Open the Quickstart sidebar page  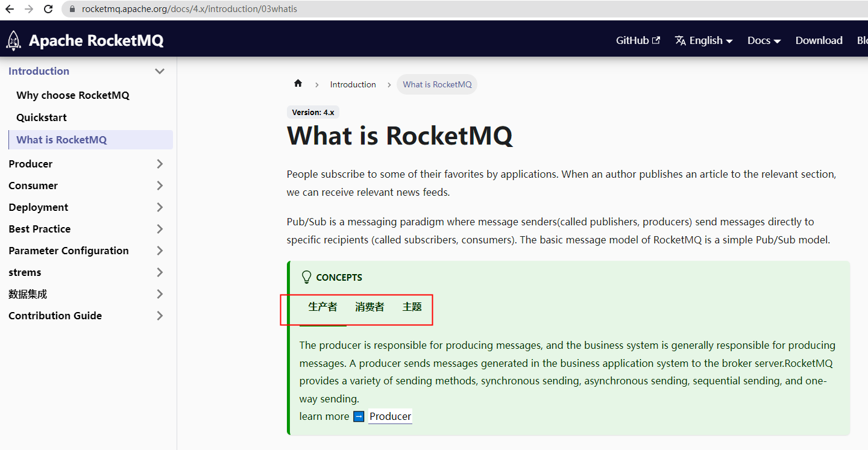tap(42, 117)
